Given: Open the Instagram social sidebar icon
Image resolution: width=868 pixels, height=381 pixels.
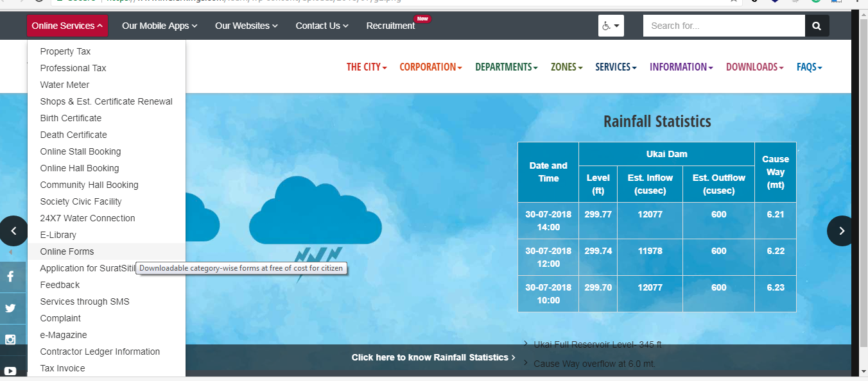Looking at the screenshot, I should pyautogui.click(x=11, y=340).
